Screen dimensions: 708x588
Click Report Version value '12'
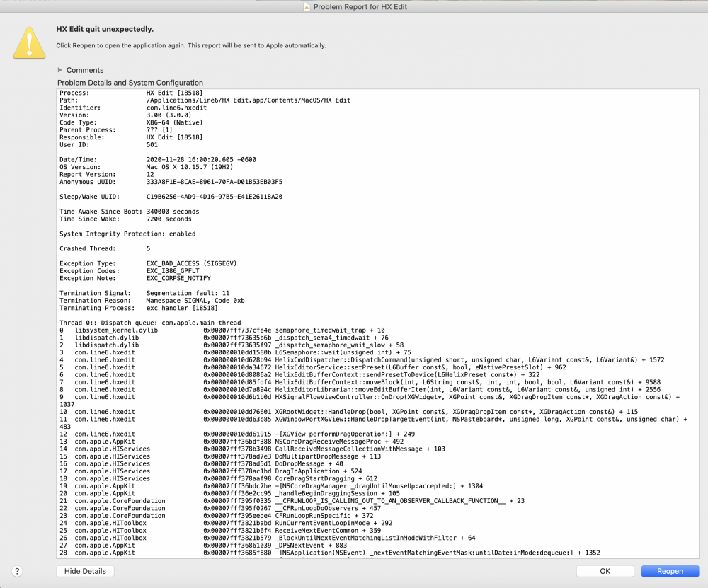point(150,174)
